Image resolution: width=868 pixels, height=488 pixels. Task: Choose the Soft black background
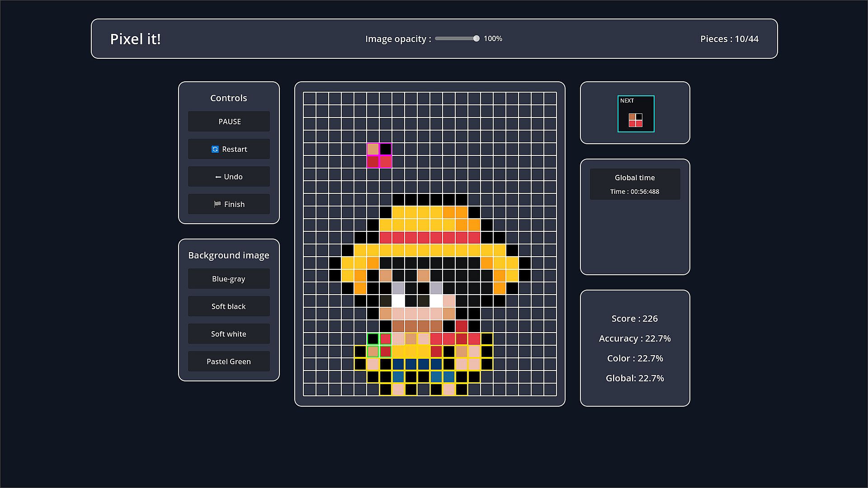229,306
